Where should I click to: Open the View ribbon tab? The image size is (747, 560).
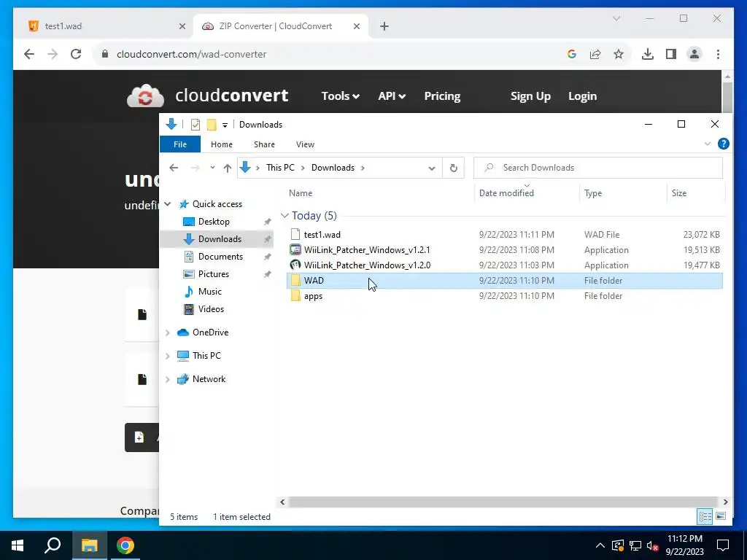[305, 144]
